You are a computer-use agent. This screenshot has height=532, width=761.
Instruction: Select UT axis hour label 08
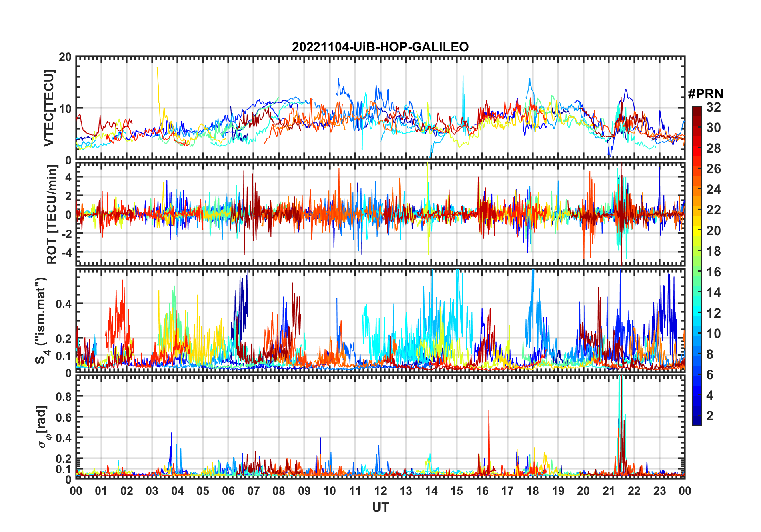(279, 491)
